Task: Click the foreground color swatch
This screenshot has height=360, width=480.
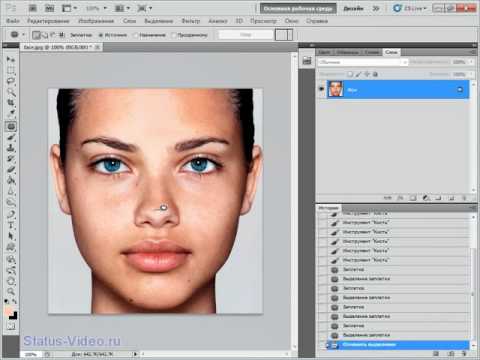Action: [x=9, y=312]
